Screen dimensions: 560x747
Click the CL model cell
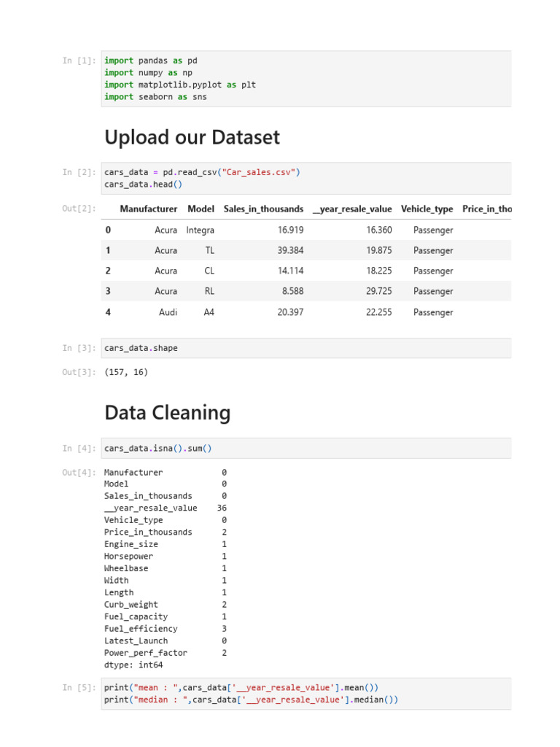click(x=209, y=271)
